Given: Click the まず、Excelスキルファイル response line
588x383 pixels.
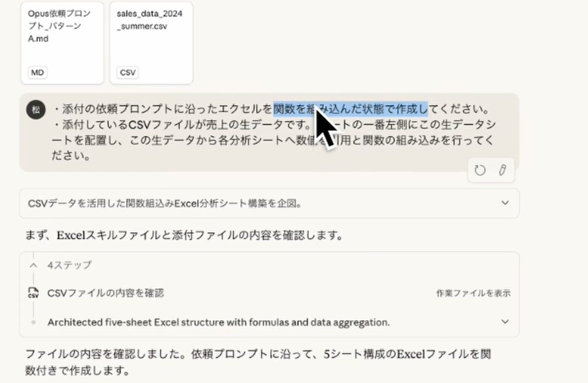Looking at the screenshot, I should pyautogui.click(x=184, y=235).
